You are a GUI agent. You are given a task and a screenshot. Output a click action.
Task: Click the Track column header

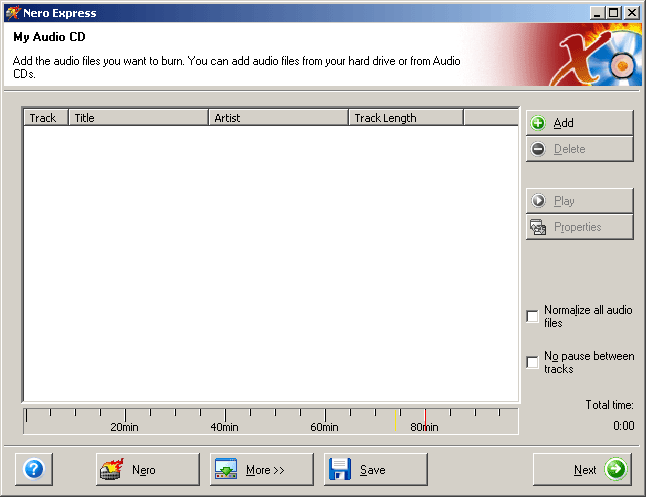click(x=46, y=117)
